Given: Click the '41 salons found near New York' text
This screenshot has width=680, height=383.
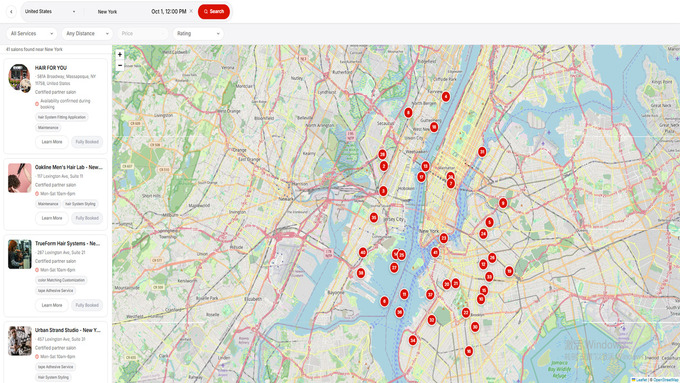Looking at the screenshot, I should coord(34,49).
